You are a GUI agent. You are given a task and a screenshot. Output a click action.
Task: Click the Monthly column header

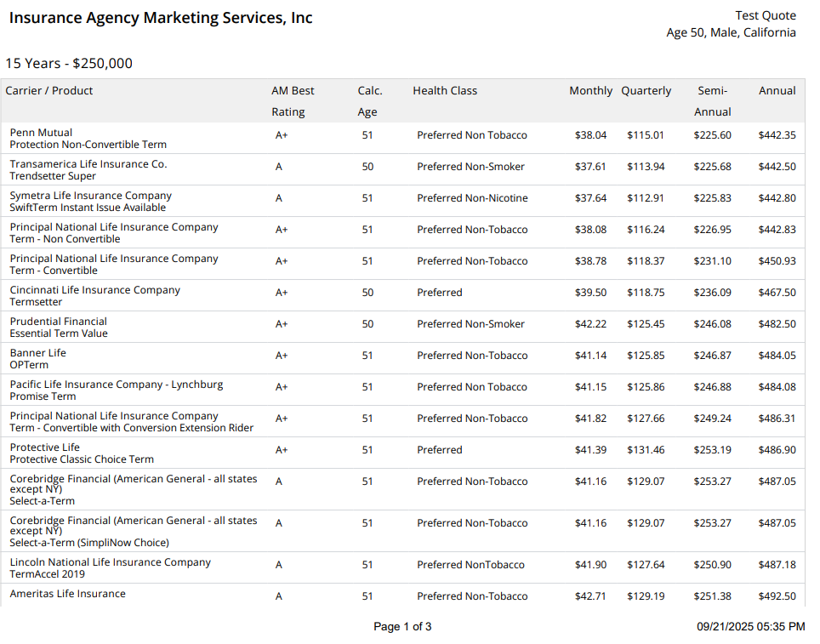[x=590, y=91]
